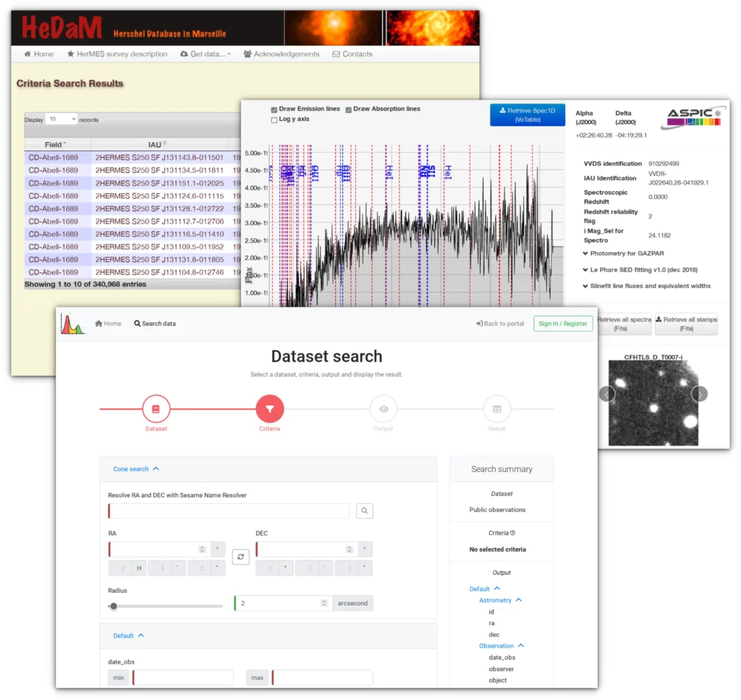Show the next stamp image arrow
Screen dimensions: 741x700
[699, 394]
